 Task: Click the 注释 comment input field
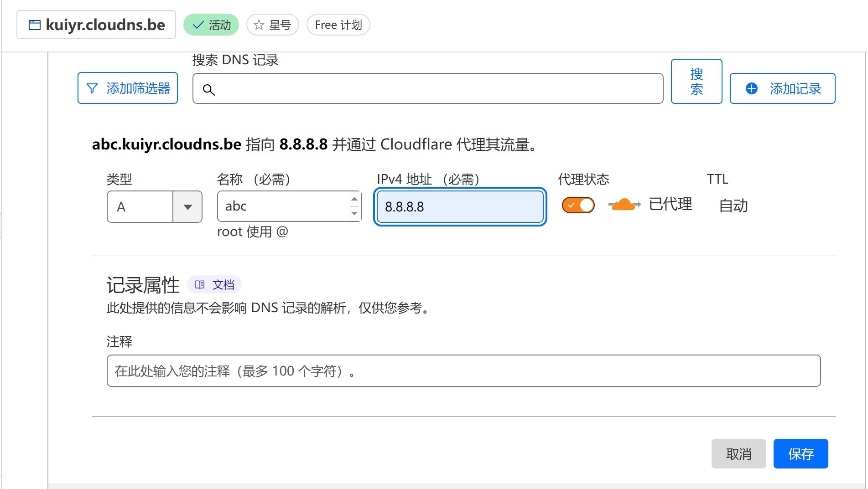tap(463, 371)
